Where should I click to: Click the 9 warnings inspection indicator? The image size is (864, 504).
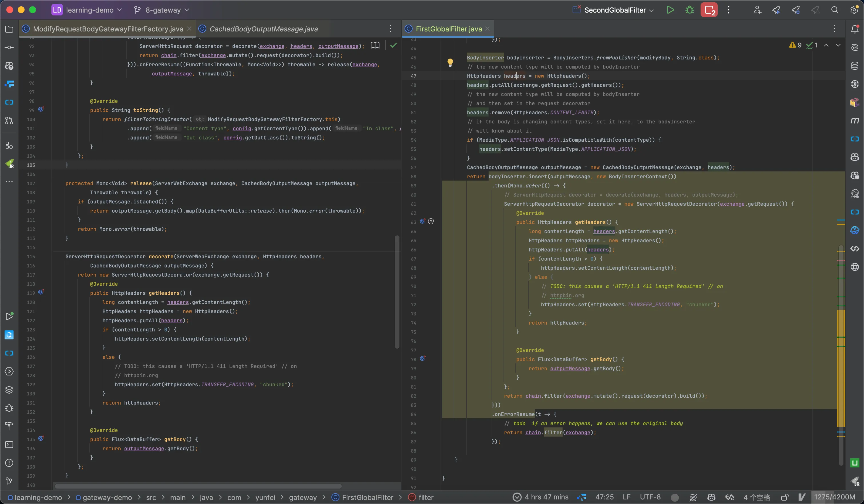pos(795,45)
